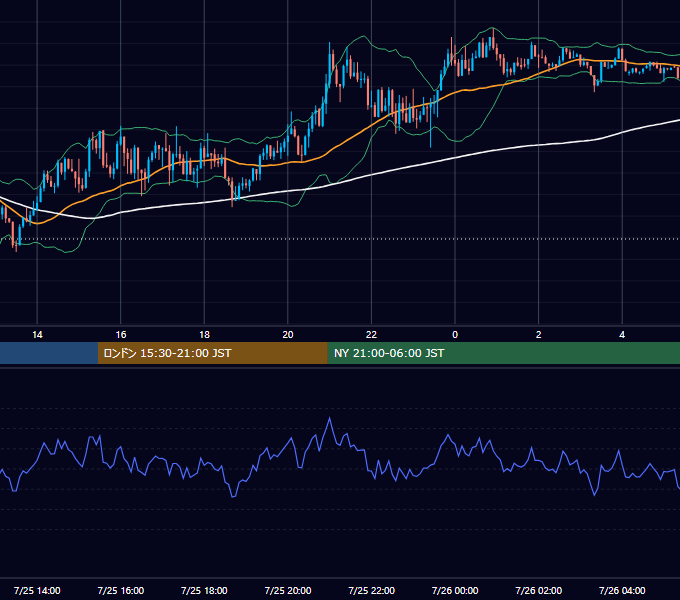Click the ロンドン 15:30-21:00 JST session bar
Screen dimensions: 680x600
click(x=212, y=353)
